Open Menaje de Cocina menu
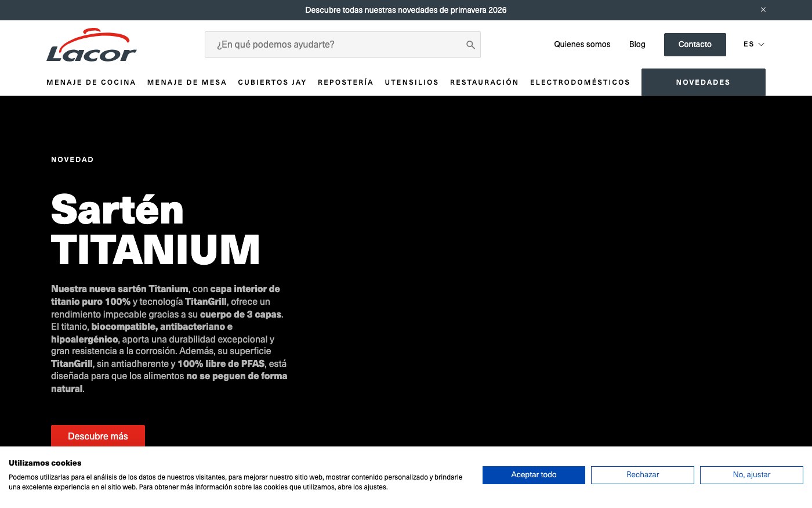This screenshot has height=508, width=812. point(91,82)
